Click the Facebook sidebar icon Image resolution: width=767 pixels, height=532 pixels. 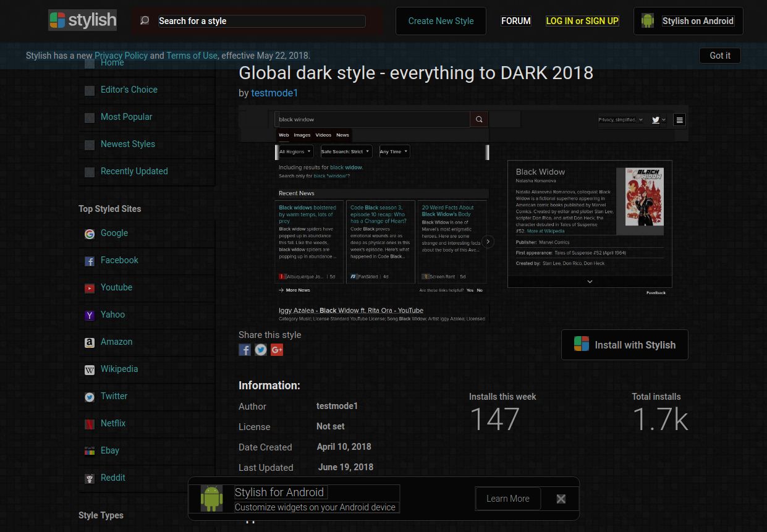point(90,261)
